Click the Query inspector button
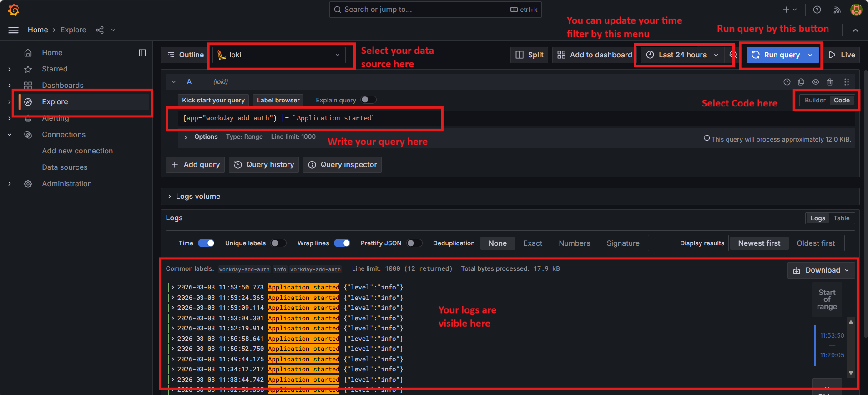Image resolution: width=868 pixels, height=395 pixels. click(343, 165)
